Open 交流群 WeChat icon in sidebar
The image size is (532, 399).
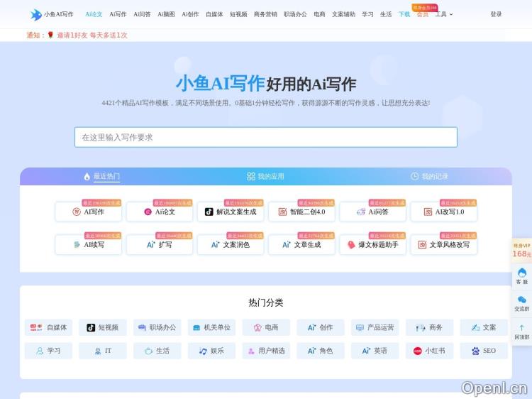(x=522, y=300)
